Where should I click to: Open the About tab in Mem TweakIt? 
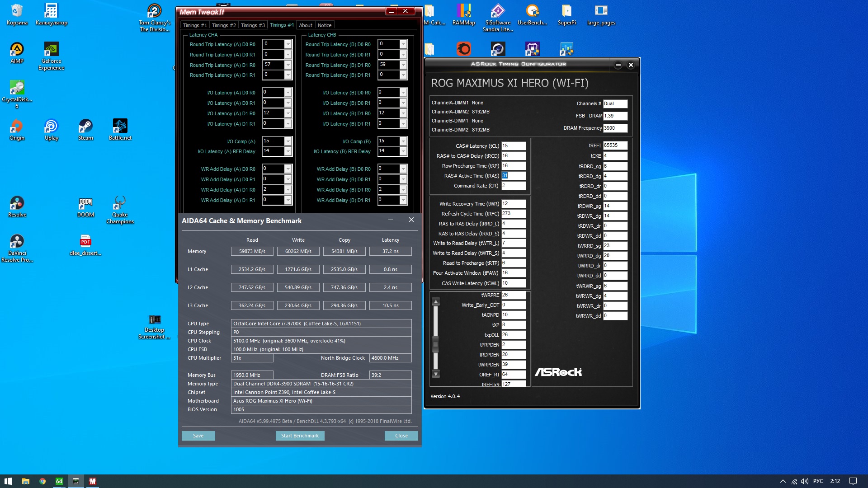point(305,25)
